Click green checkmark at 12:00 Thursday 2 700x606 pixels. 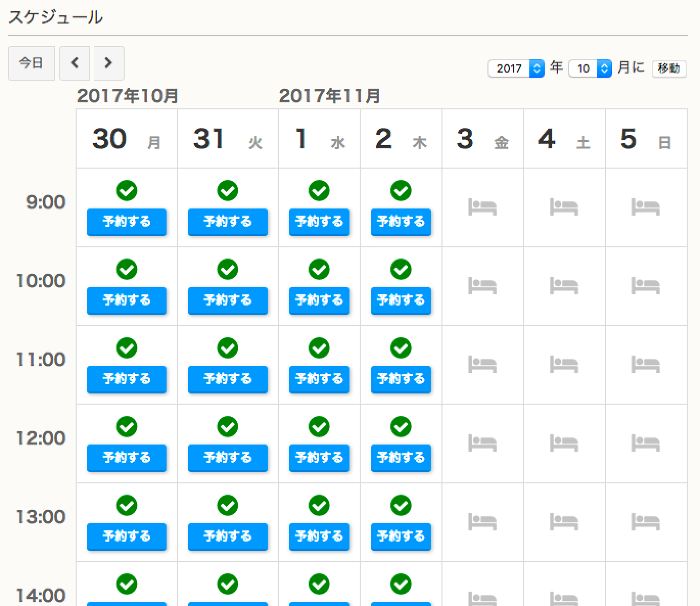point(401,427)
